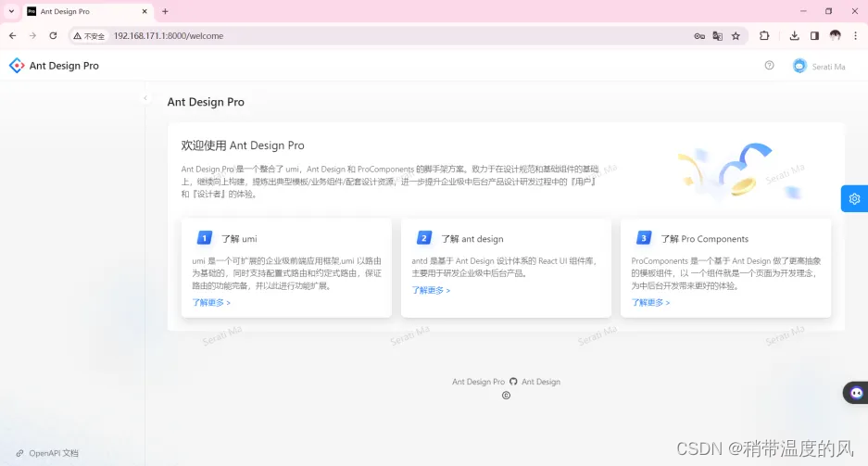This screenshot has height=466, width=868.
Task: Click the browser forward arrow
Action: pyautogui.click(x=32, y=35)
